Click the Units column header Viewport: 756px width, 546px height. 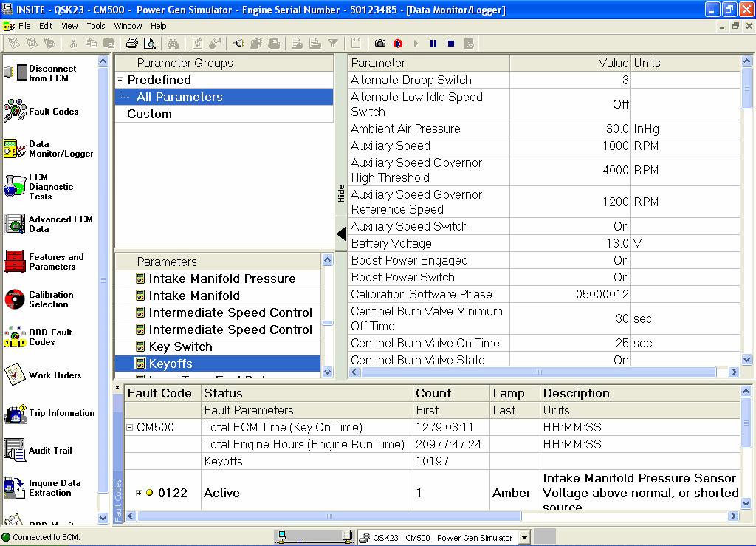coord(686,64)
